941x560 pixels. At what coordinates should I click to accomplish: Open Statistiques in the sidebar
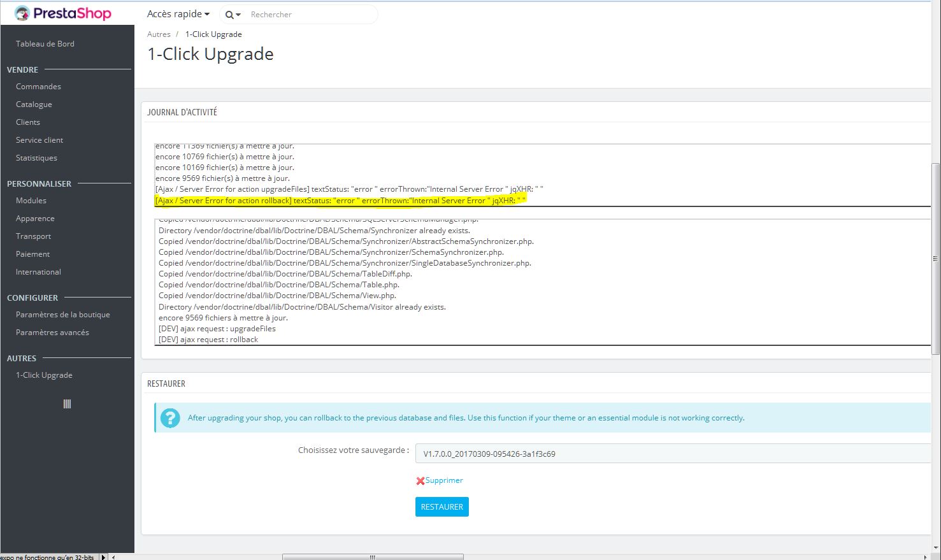36,158
